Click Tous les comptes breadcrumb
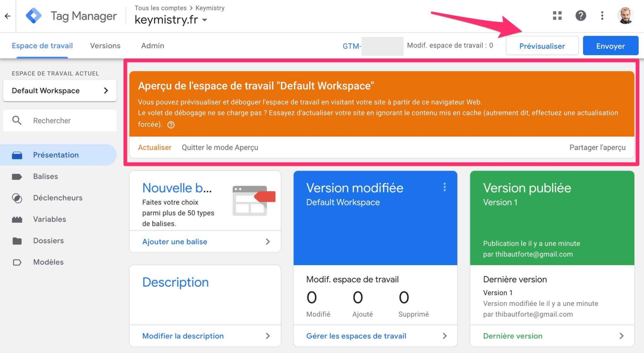644x353 pixels. point(160,8)
